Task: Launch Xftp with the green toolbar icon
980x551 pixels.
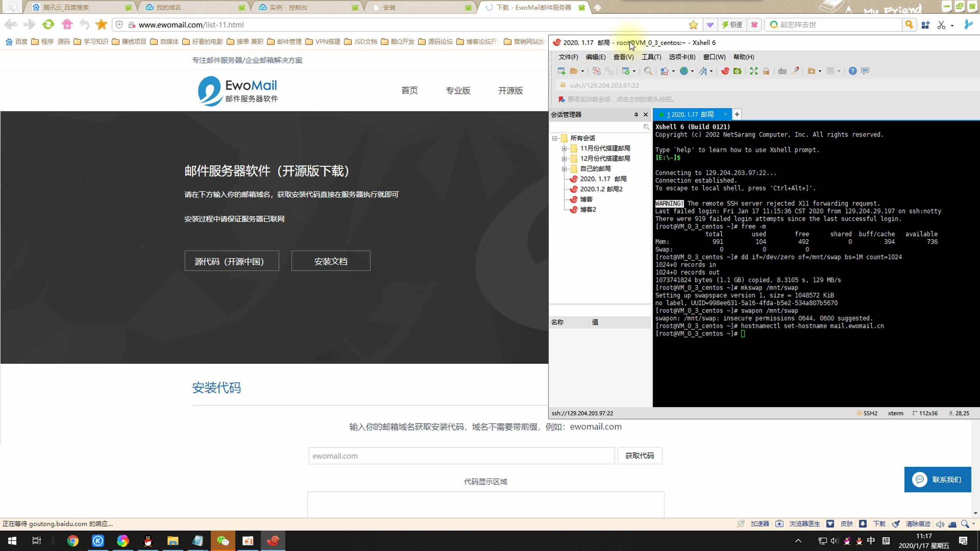Action: tap(737, 71)
